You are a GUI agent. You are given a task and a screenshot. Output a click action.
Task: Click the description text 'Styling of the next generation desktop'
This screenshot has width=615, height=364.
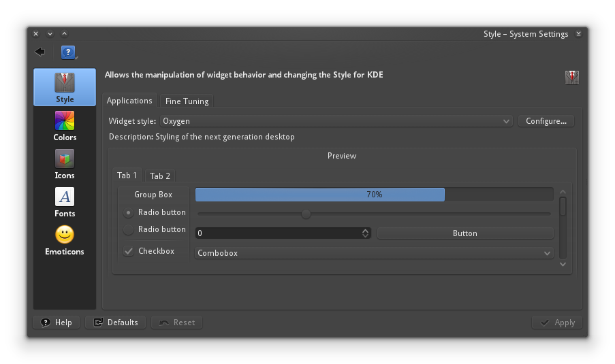coord(225,137)
